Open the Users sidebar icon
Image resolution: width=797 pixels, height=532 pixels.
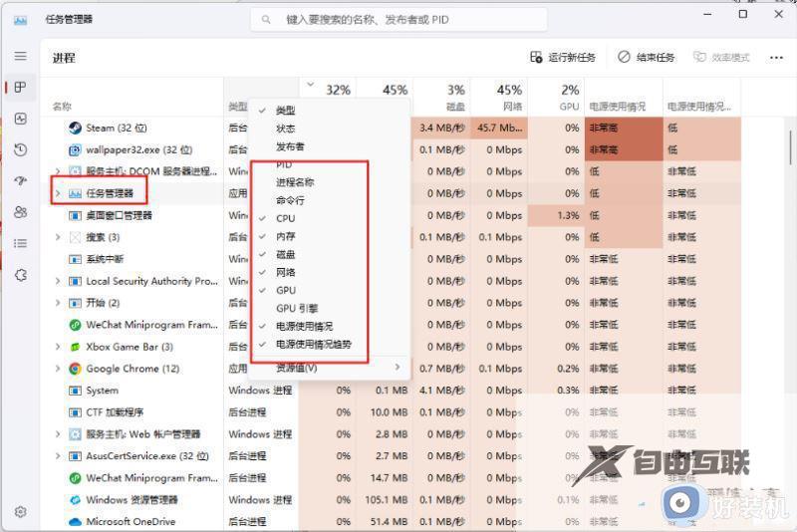(x=20, y=212)
